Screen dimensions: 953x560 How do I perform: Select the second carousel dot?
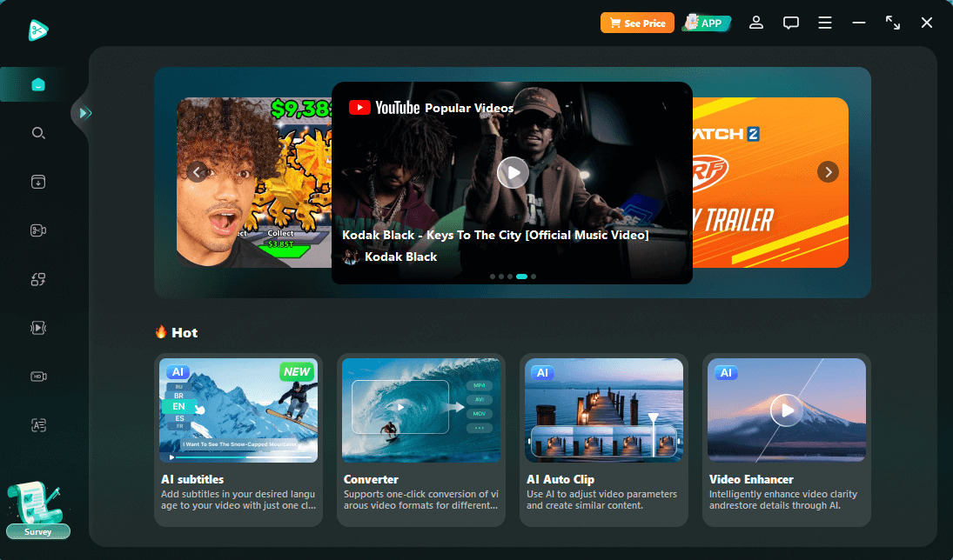point(500,277)
